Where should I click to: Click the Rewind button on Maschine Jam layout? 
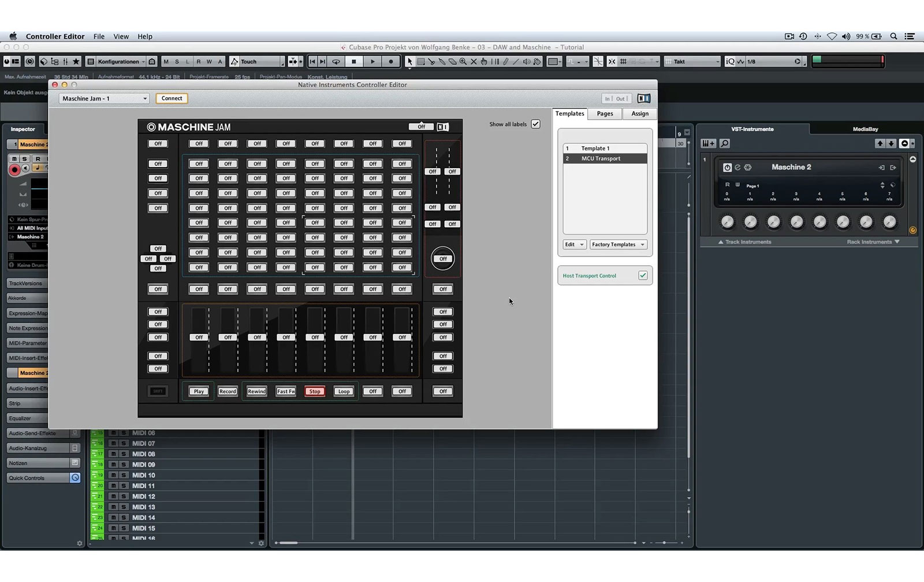256,391
